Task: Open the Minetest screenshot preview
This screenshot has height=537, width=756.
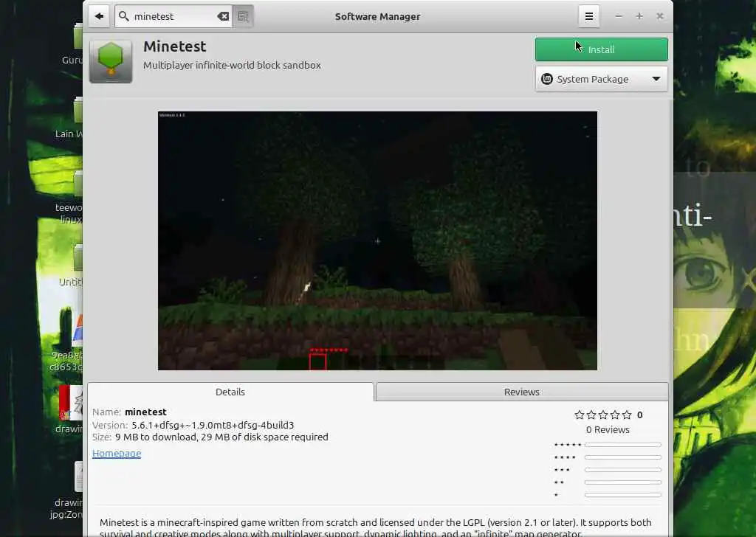Action: pyautogui.click(x=377, y=240)
